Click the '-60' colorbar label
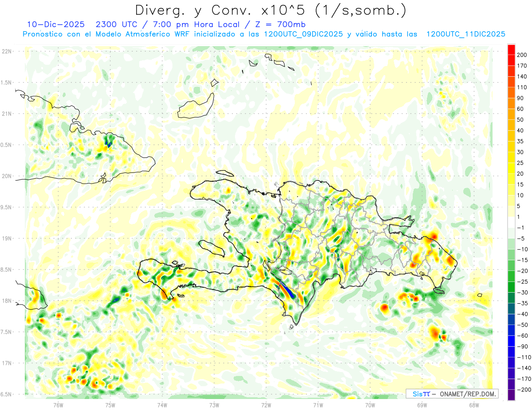532x411 pixels. coord(524,336)
